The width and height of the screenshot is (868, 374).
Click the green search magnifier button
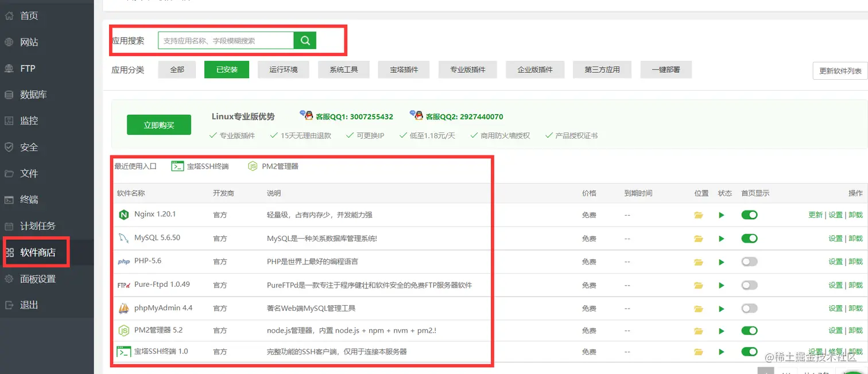click(305, 40)
